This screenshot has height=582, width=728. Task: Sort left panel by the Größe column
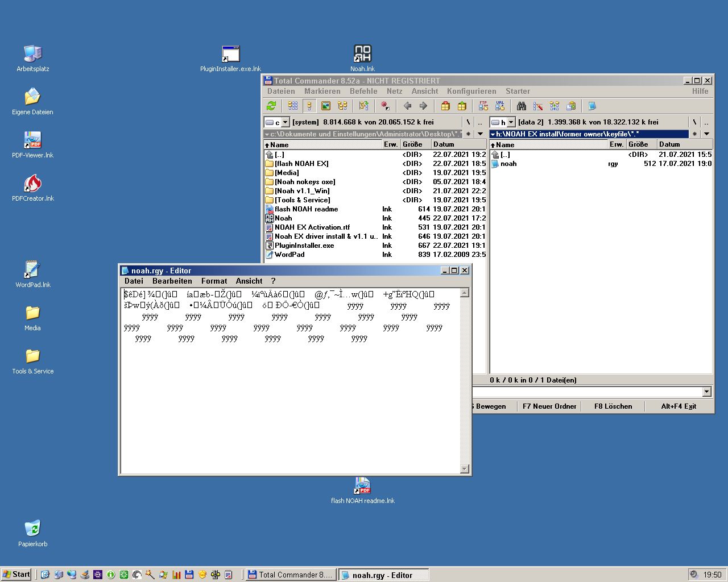point(415,144)
